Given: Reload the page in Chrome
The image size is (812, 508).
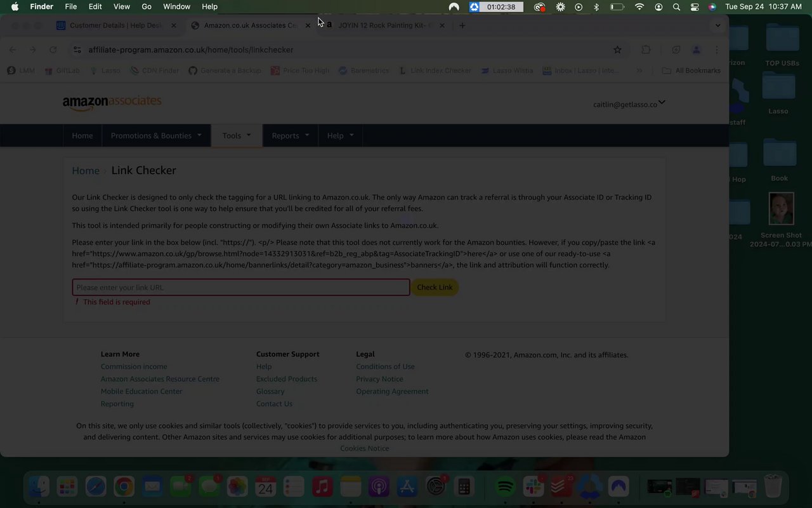Looking at the screenshot, I should [x=53, y=50].
